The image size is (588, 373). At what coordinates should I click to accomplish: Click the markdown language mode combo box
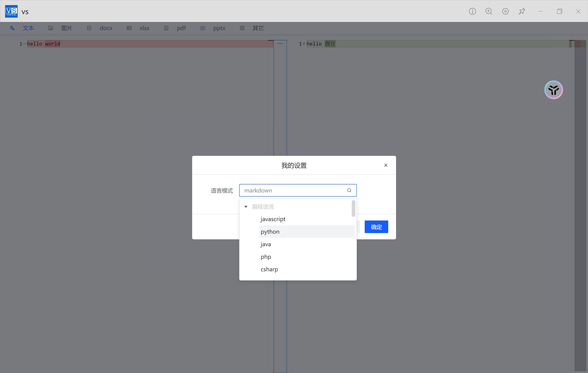(x=298, y=190)
